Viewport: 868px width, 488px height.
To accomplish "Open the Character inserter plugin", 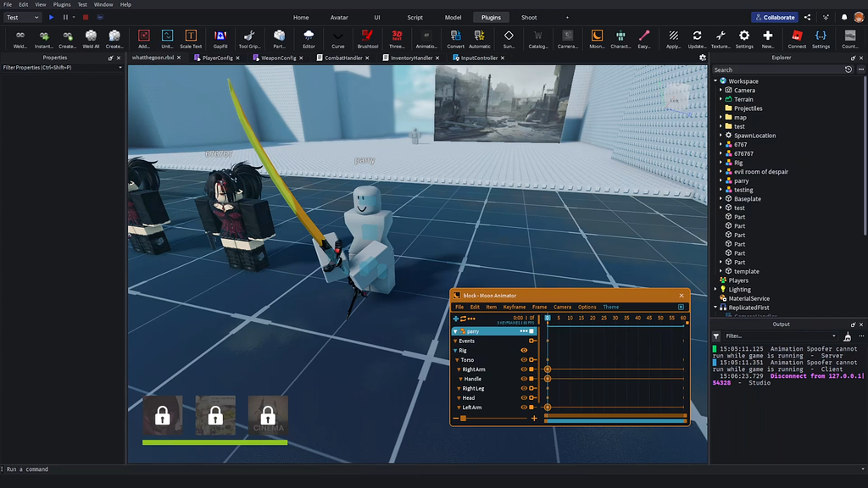I will tap(620, 36).
